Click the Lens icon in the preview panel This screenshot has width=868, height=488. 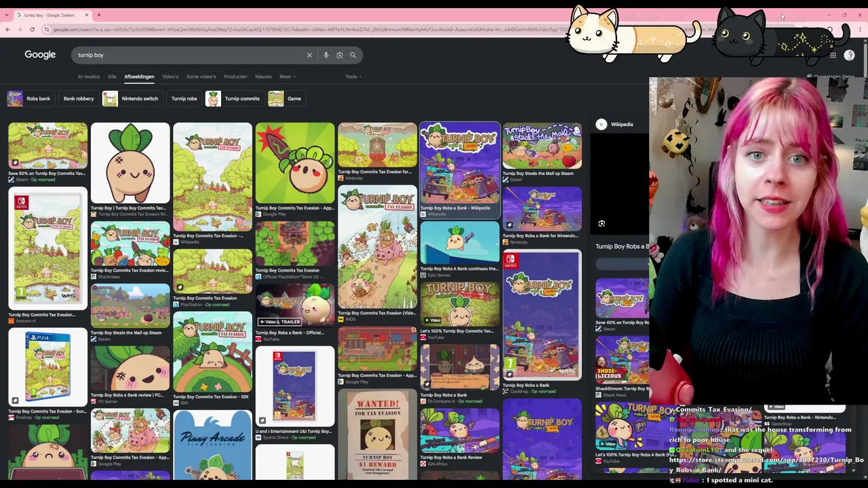pos(601,224)
